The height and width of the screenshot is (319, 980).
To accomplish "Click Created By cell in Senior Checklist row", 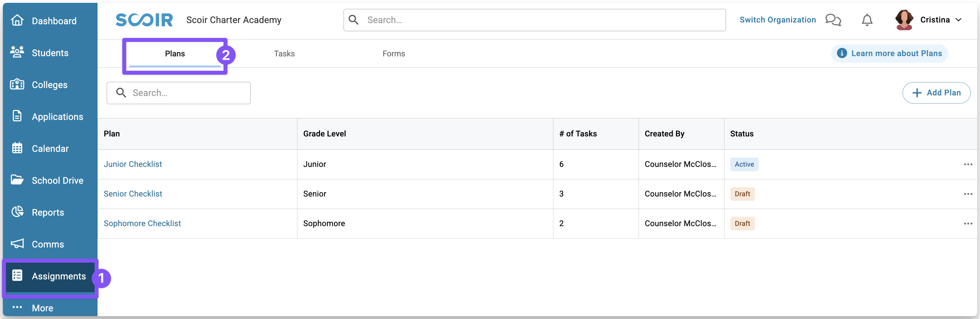I will click(x=681, y=194).
